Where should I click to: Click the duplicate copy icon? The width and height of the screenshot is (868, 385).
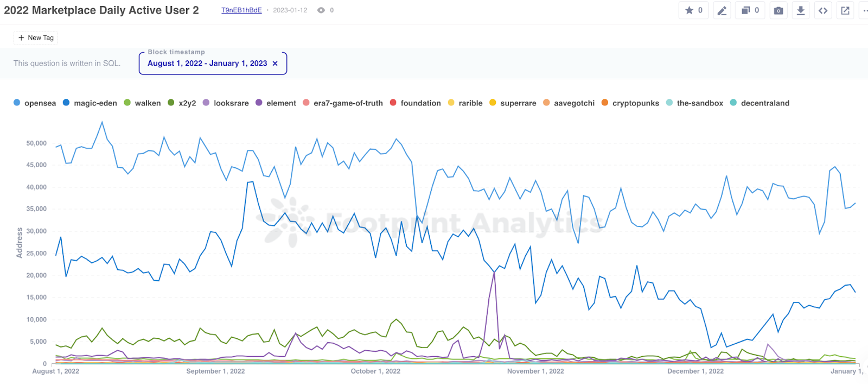point(746,10)
